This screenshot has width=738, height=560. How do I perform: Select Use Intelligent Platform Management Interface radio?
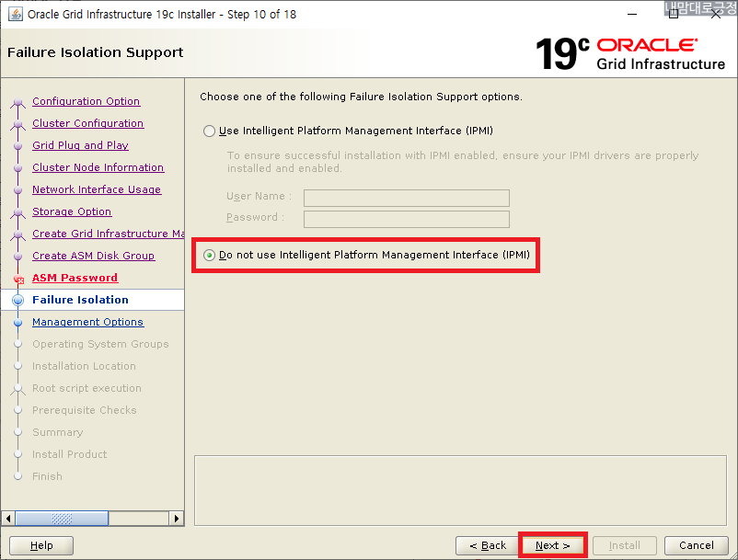click(x=209, y=131)
